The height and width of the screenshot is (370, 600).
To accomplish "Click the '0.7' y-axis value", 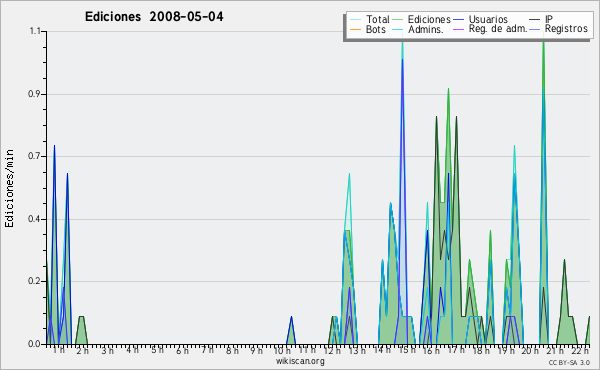I will (x=34, y=156).
